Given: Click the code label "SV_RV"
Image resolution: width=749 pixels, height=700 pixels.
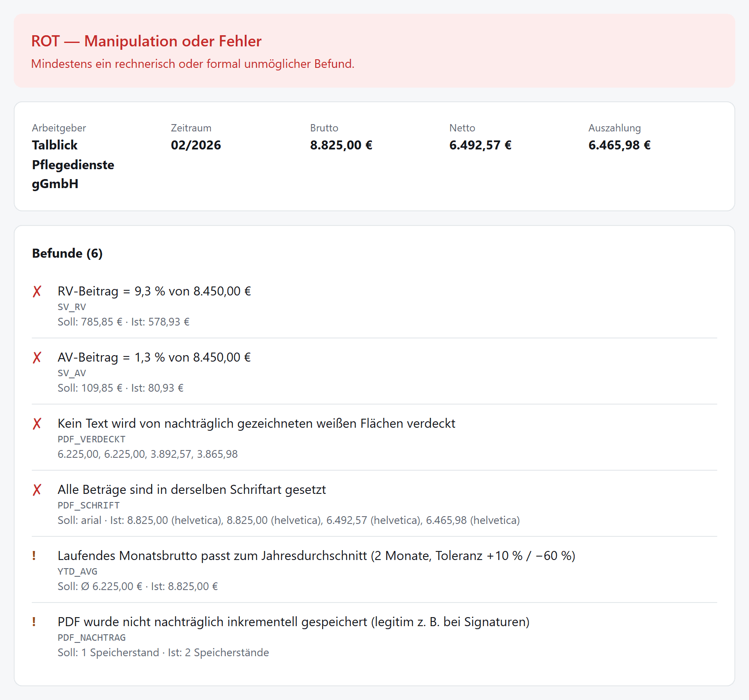Looking at the screenshot, I should point(72,307).
